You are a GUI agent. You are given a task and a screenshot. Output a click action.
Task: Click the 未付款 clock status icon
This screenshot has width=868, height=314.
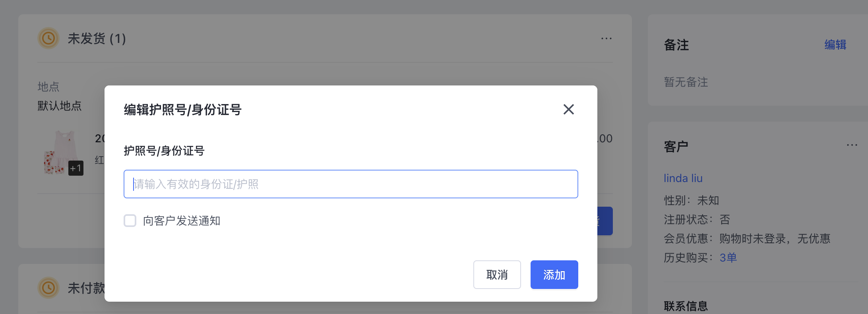[48, 288]
